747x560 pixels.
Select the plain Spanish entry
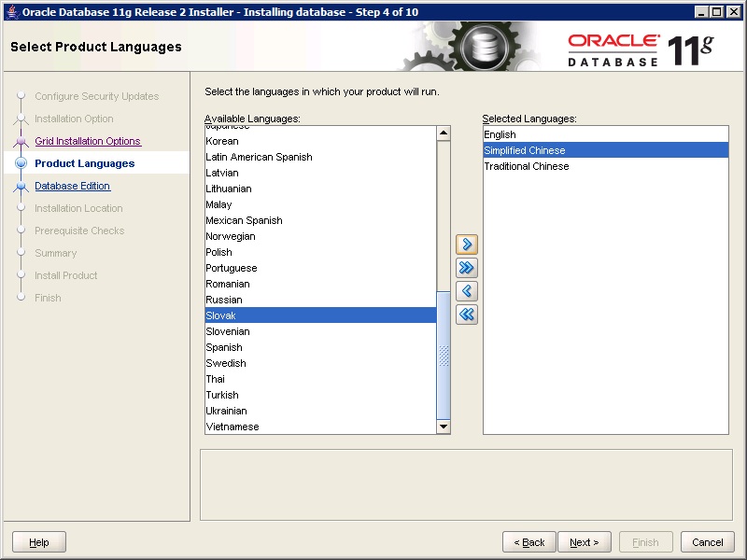(x=320, y=347)
